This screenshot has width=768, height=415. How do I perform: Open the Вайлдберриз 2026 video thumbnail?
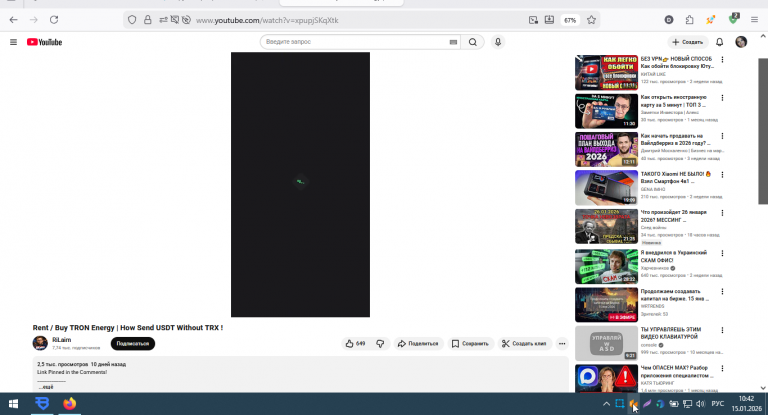coord(606,149)
